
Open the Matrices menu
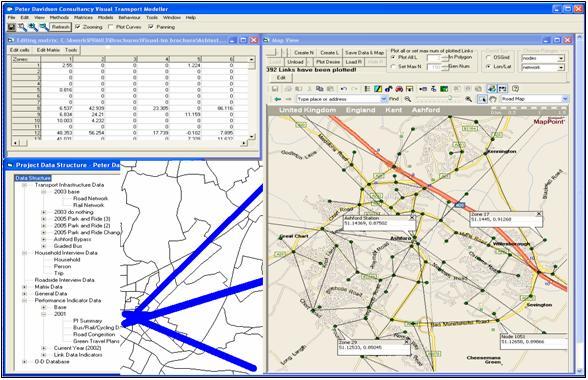click(x=83, y=18)
